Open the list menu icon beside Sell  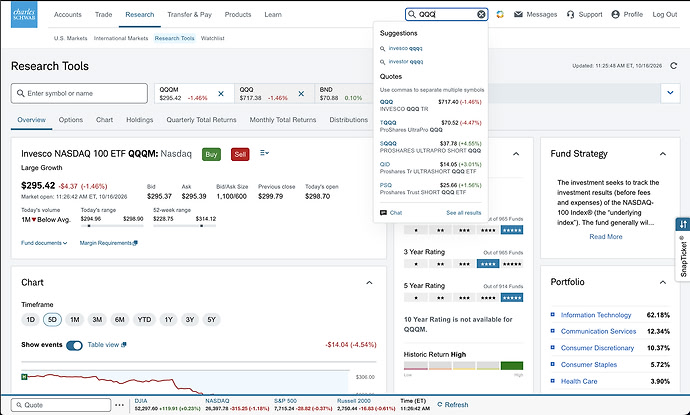(x=264, y=153)
